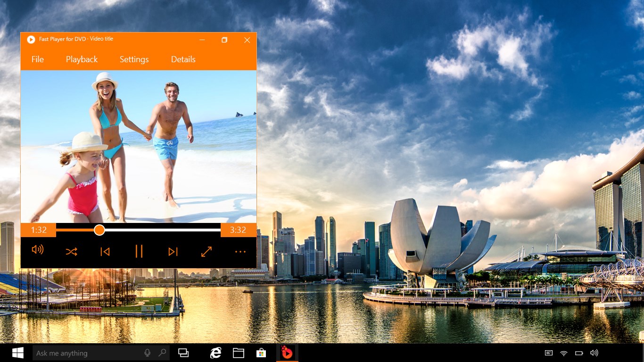Open the File menu
Screen dimensions: 644x362
point(37,59)
